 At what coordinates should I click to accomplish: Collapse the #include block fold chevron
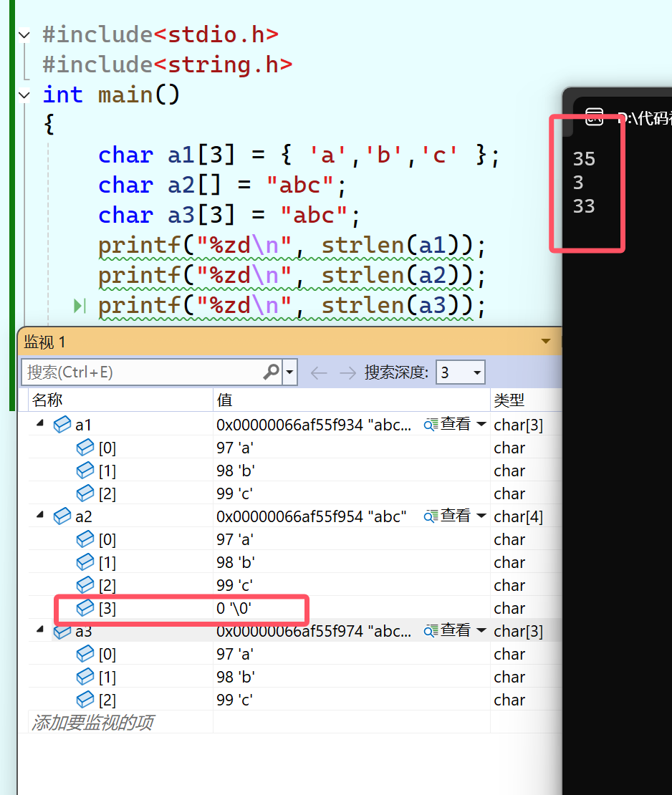(x=24, y=35)
